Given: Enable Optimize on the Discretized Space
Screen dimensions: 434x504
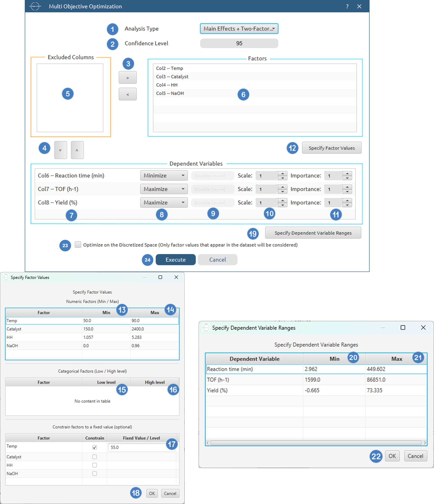Looking at the screenshot, I should 78,245.
